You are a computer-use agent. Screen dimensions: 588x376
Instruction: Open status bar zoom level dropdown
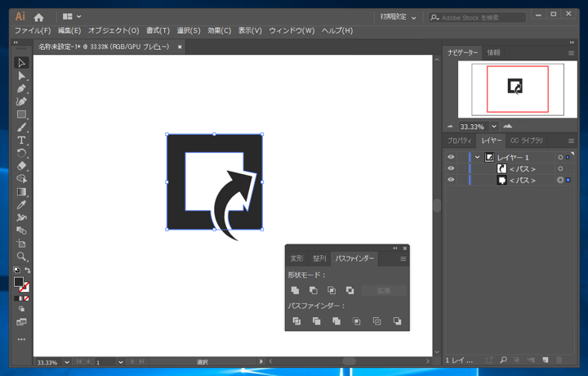(67, 362)
